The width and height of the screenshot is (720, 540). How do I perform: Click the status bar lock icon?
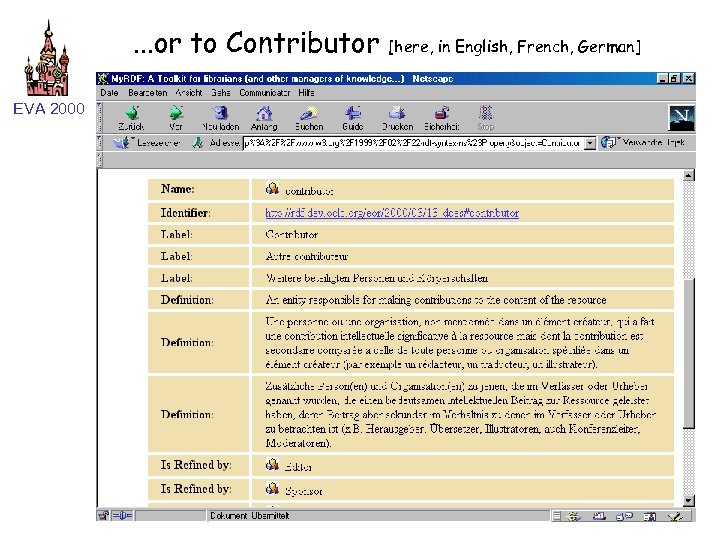tap(103, 516)
